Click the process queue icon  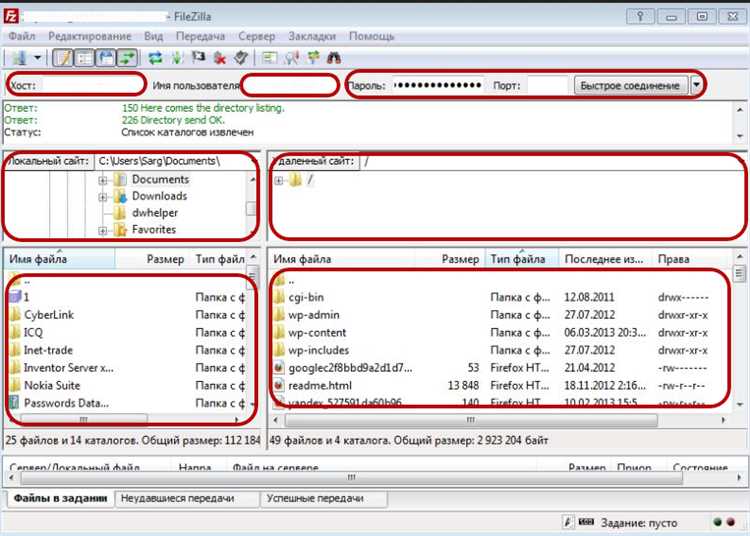(x=177, y=58)
